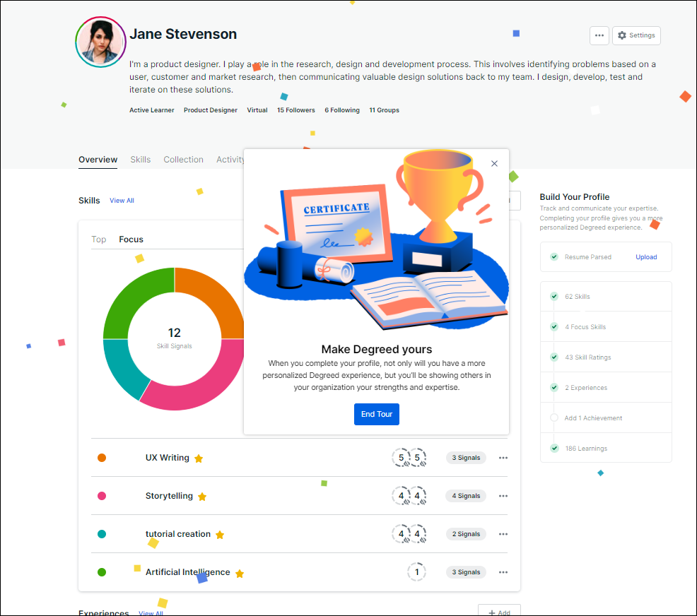The height and width of the screenshot is (616, 697).
Task: Toggle the focus star next to UX Writing
Action: pyautogui.click(x=198, y=458)
